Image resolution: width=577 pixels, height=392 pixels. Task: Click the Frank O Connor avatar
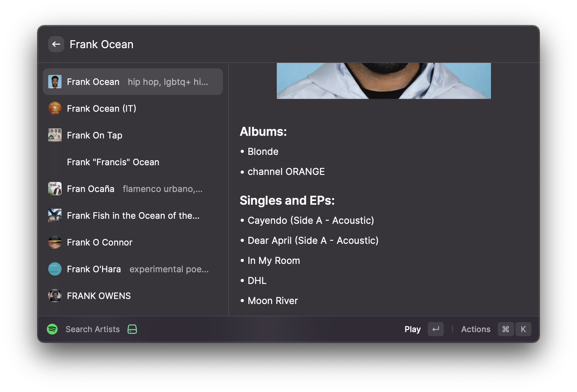(x=55, y=242)
